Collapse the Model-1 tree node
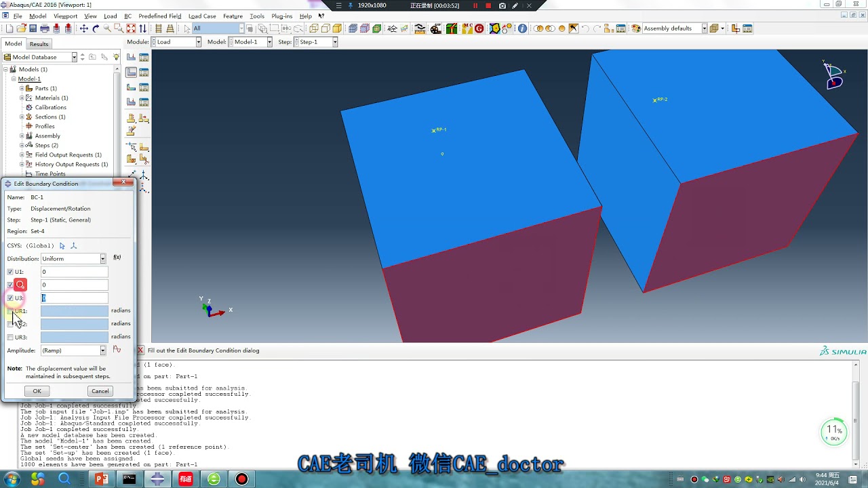This screenshot has width=868, height=488. (14, 79)
